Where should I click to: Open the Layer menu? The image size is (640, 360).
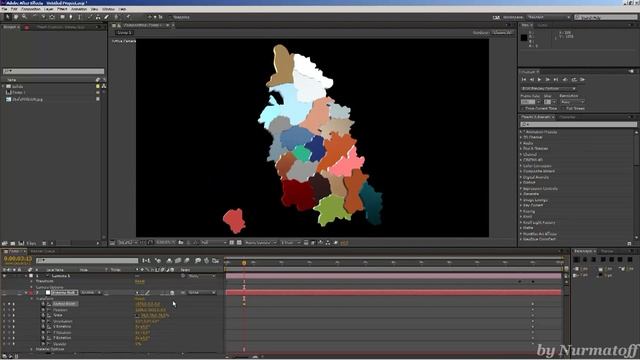point(48,9)
